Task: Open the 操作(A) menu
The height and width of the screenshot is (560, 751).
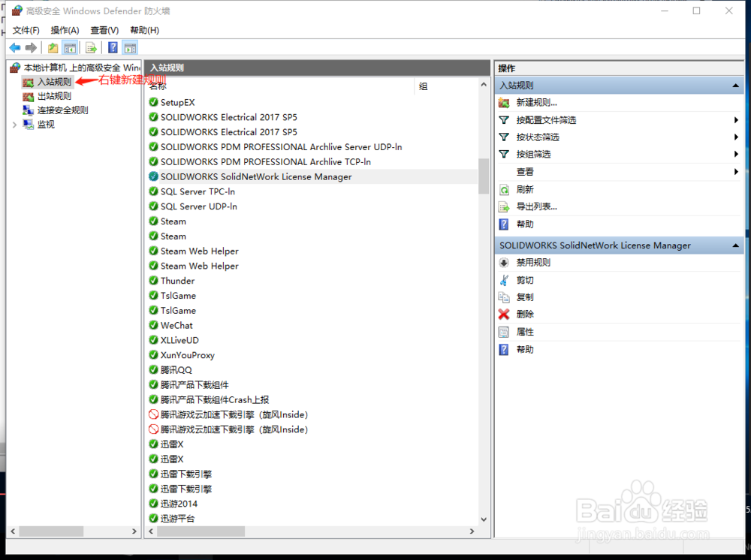Action: 65,30
